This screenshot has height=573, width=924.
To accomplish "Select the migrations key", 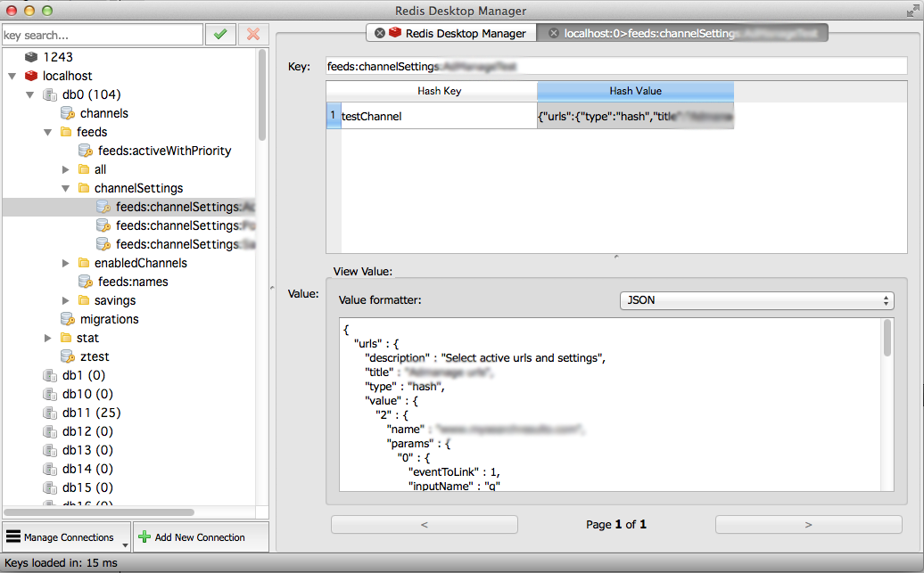I will click(110, 319).
